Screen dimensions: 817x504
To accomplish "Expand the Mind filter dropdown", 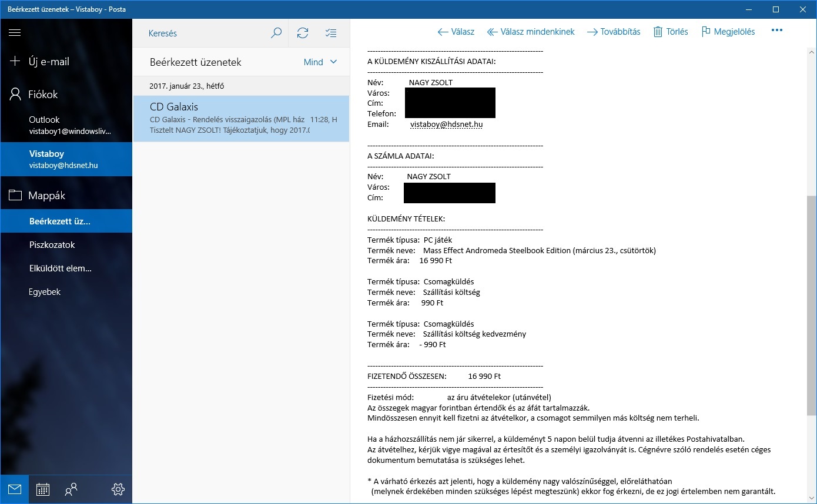I will (x=320, y=62).
